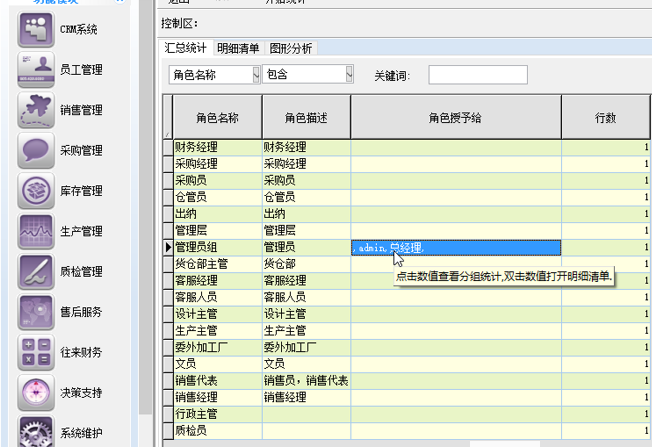Select the 委外加工厂 role name cell
652x447 pixels.
pyautogui.click(x=218, y=347)
